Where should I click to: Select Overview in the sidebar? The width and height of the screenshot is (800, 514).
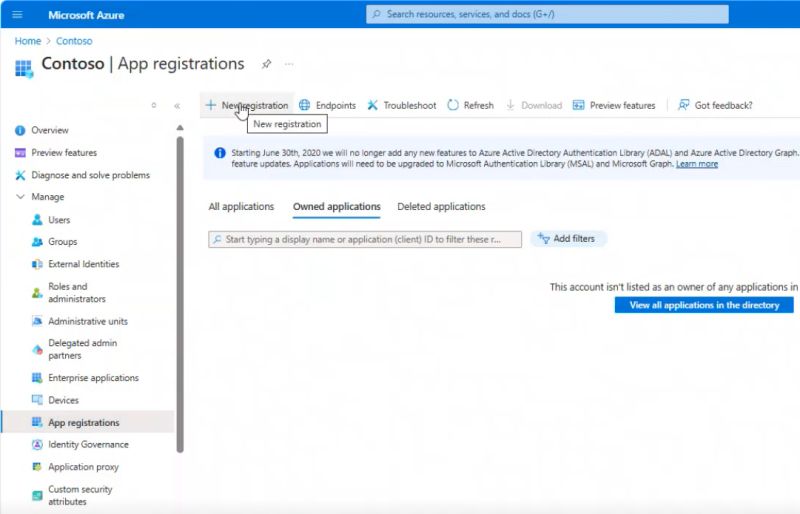pos(49,130)
